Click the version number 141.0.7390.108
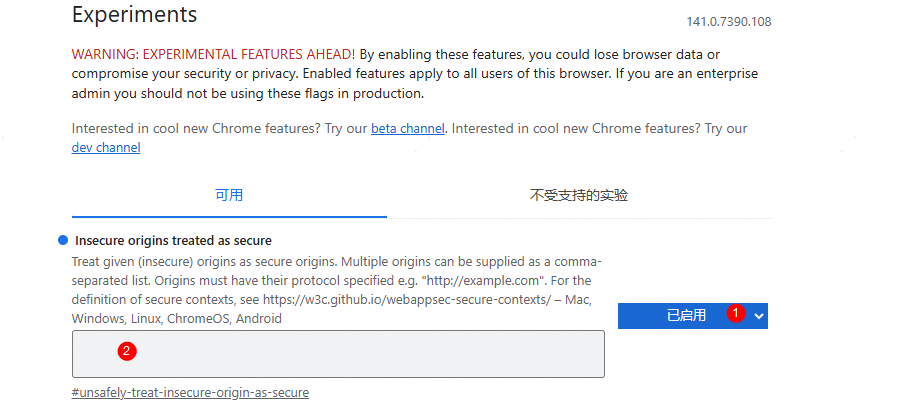 [x=728, y=22]
